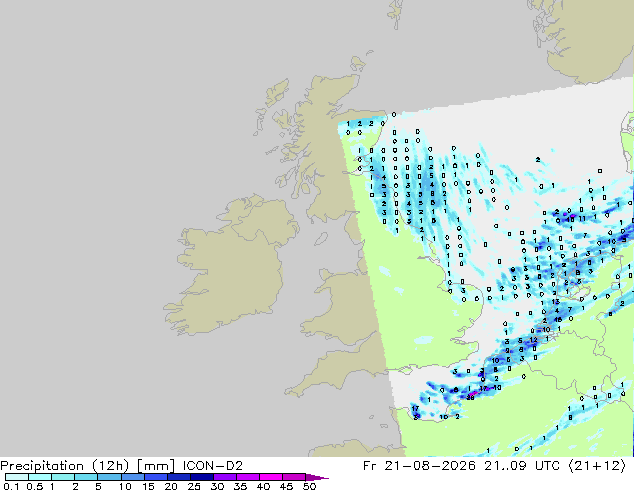Select the 5–10 mm legend color swatch
634x490 pixels.
[110, 477]
